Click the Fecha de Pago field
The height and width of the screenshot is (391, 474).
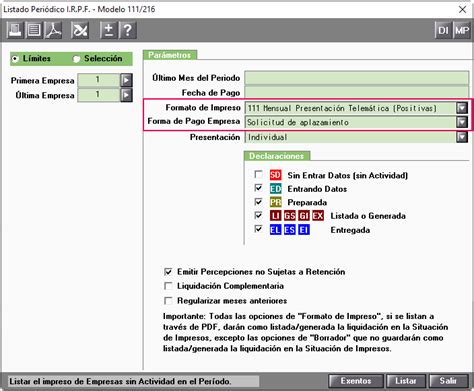coord(356,92)
